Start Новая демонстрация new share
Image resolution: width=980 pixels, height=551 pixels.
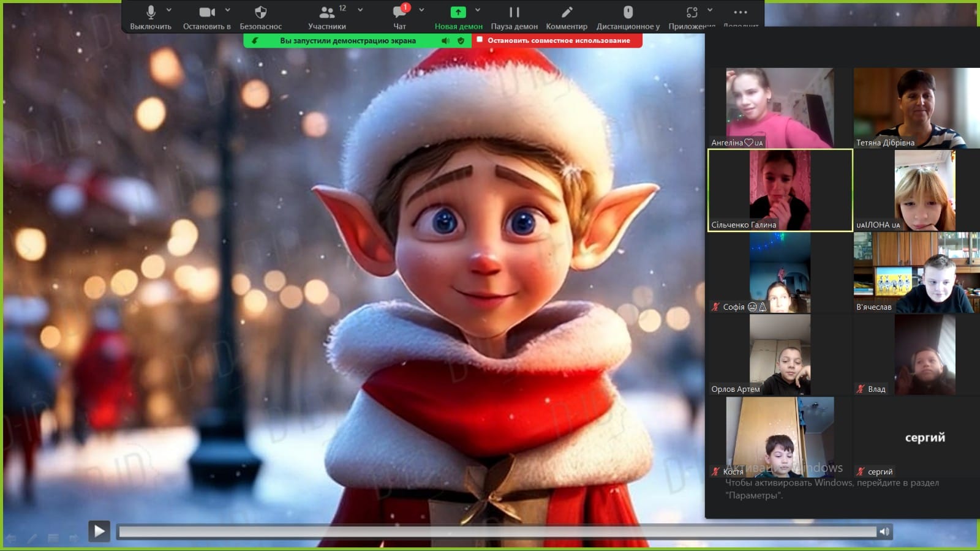(x=458, y=12)
